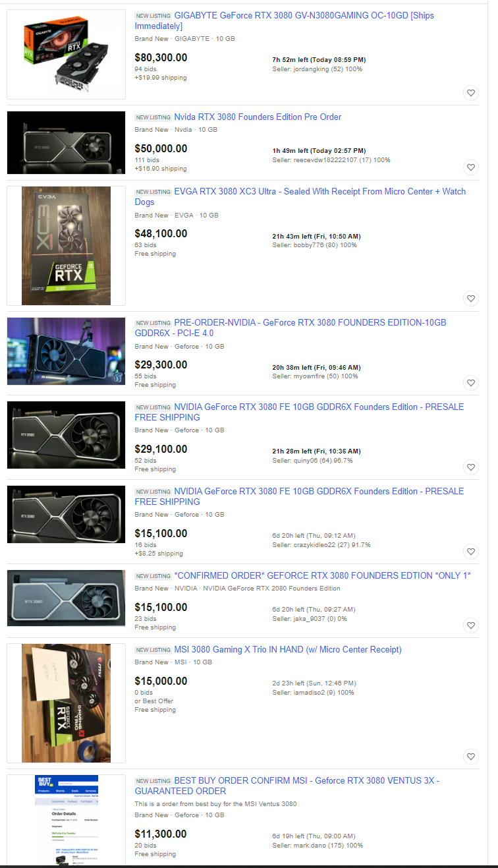Open *CONFIRMED ORDER* GEFORCE RTX 3080 listing
The image size is (498, 868).
pos(323,576)
